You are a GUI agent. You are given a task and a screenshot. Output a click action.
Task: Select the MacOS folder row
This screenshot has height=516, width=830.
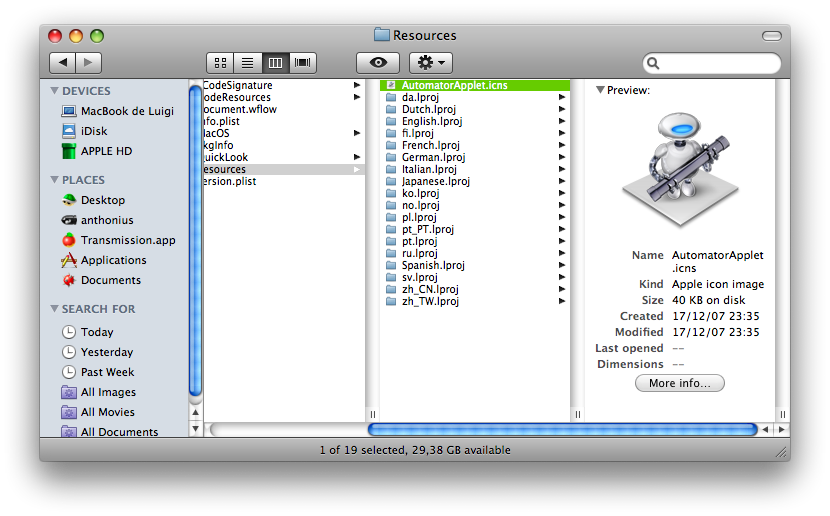point(284,133)
